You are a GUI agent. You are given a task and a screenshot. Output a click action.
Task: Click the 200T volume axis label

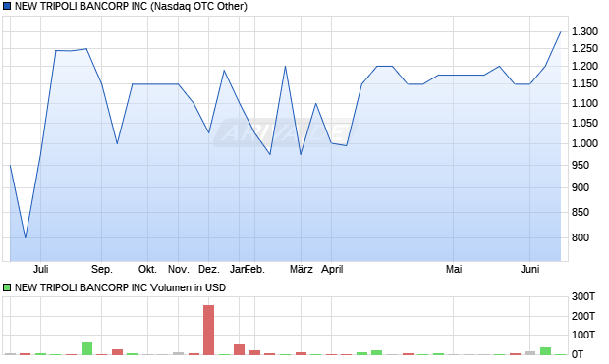tap(583, 316)
